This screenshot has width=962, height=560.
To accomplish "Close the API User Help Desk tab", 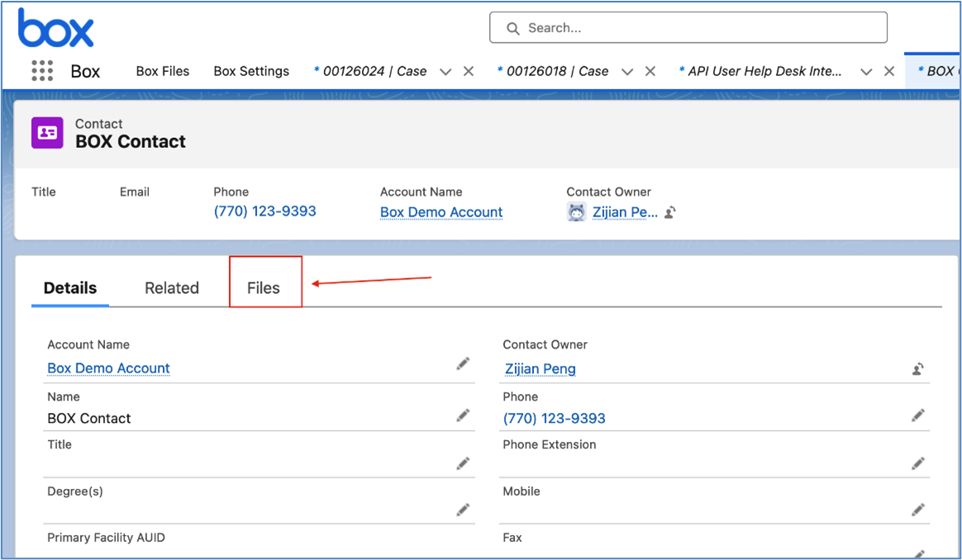I will point(888,71).
